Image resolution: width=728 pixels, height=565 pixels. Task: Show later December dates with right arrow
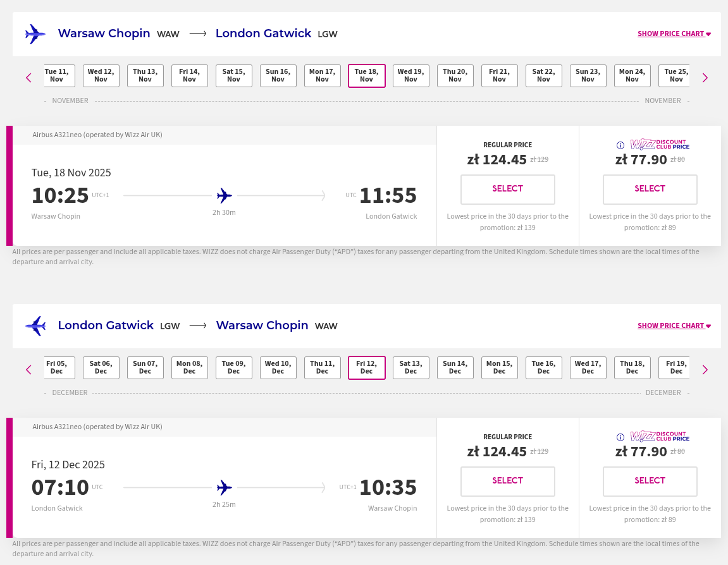[705, 370]
